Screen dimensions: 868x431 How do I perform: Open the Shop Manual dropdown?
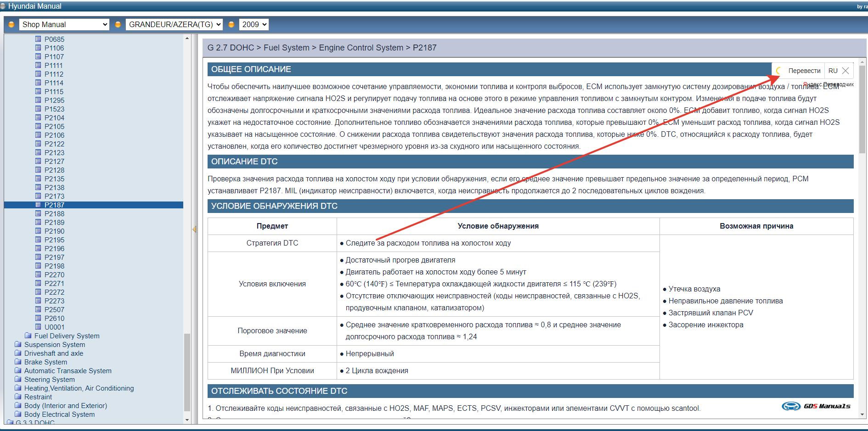click(x=64, y=25)
